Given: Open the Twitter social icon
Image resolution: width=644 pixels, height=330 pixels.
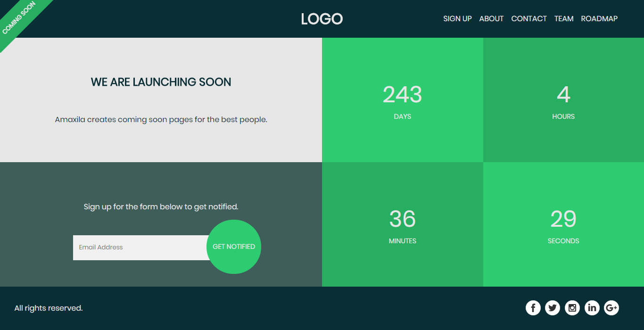Looking at the screenshot, I should (553, 307).
